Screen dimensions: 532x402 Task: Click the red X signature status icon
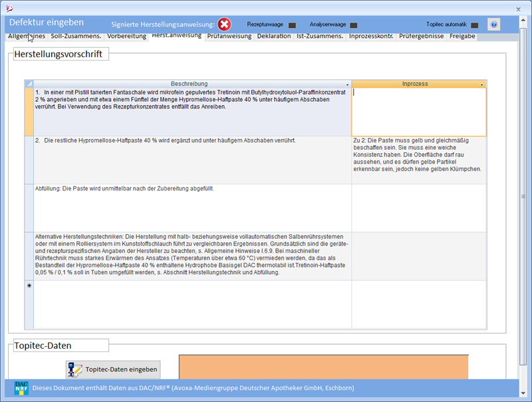(x=225, y=25)
